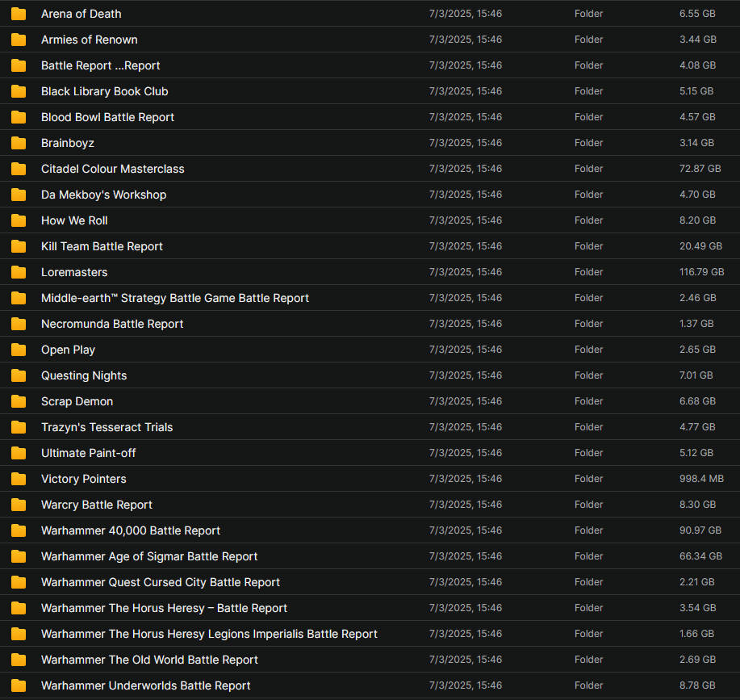Click folder icon for Warhammer Age of Sigmar
Image resolution: width=740 pixels, height=700 pixels.
19,556
